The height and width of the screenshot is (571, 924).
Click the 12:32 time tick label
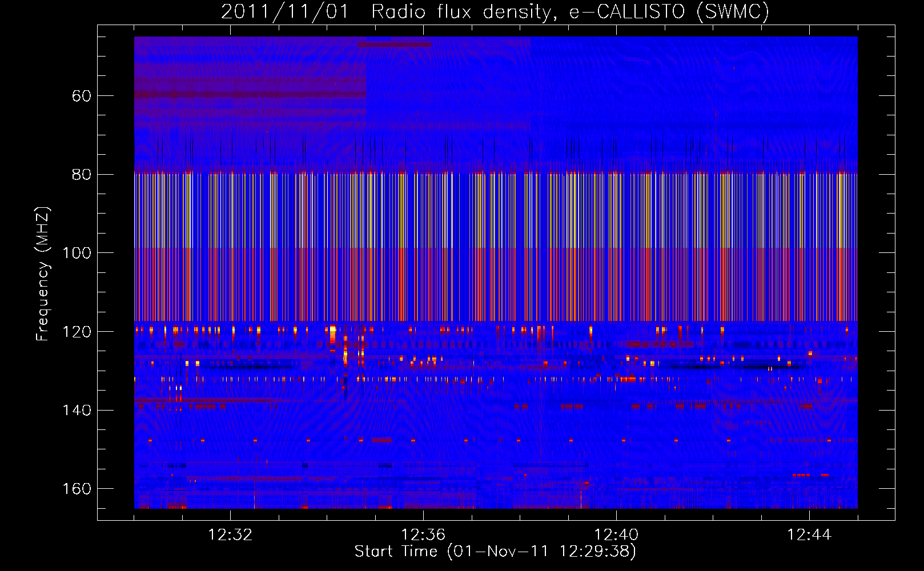(x=230, y=535)
